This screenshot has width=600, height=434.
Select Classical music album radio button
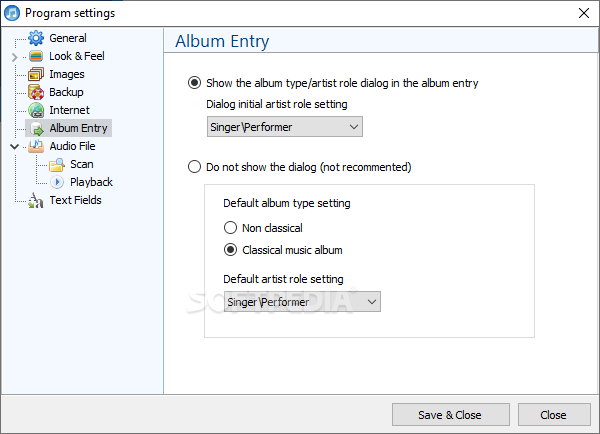click(x=230, y=250)
